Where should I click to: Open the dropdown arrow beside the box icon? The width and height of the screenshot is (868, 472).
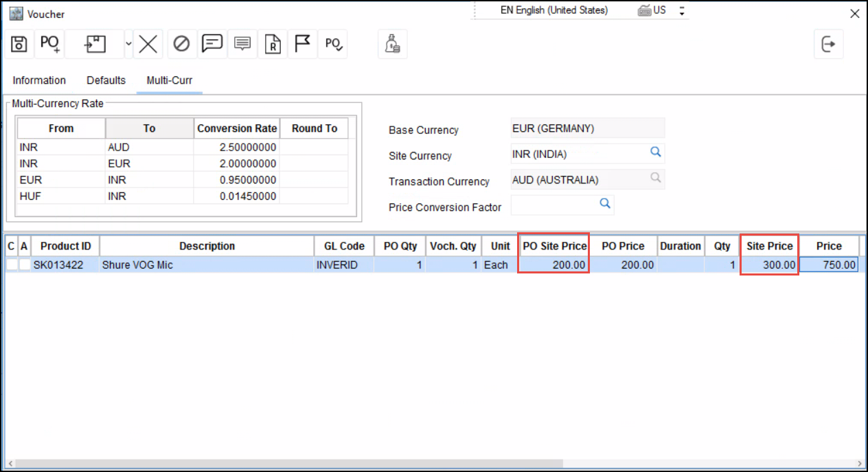click(128, 44)
